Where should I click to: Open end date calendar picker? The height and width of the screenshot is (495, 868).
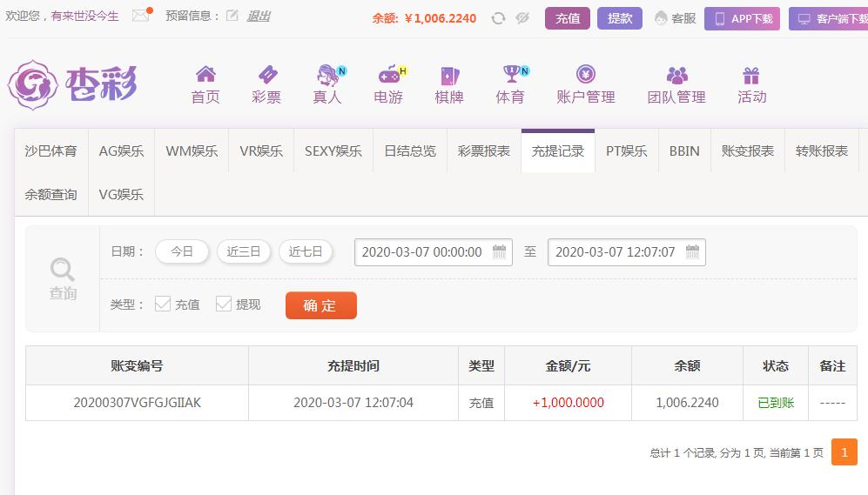(x=692, y=251)
